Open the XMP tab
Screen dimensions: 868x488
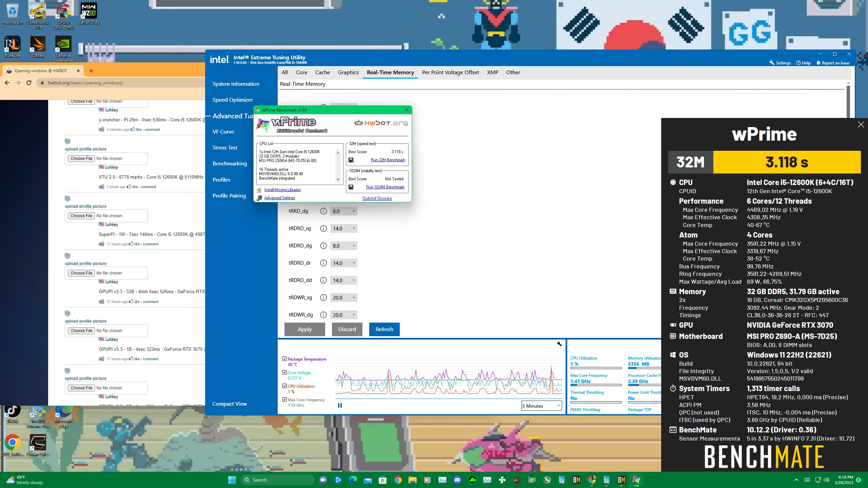493,72
